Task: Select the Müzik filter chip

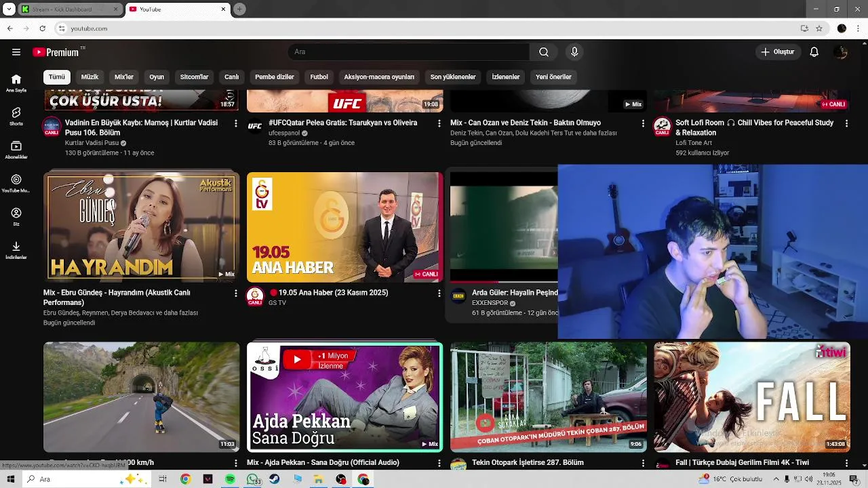Action: pyautogui.click(x=90, y=77)
